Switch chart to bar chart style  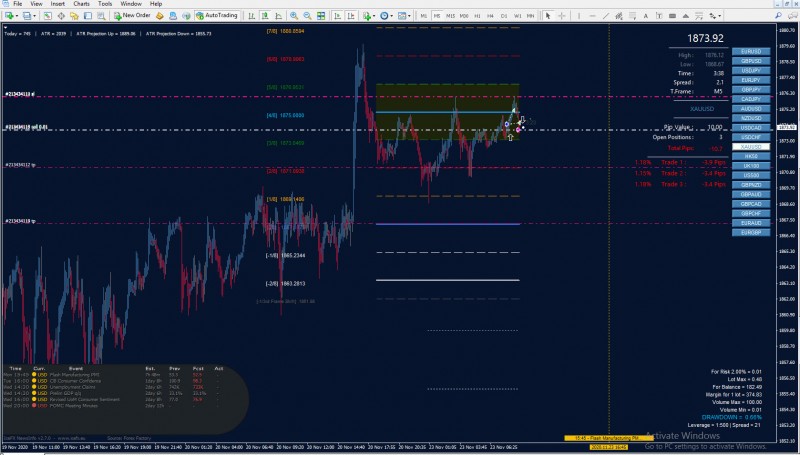252,16
